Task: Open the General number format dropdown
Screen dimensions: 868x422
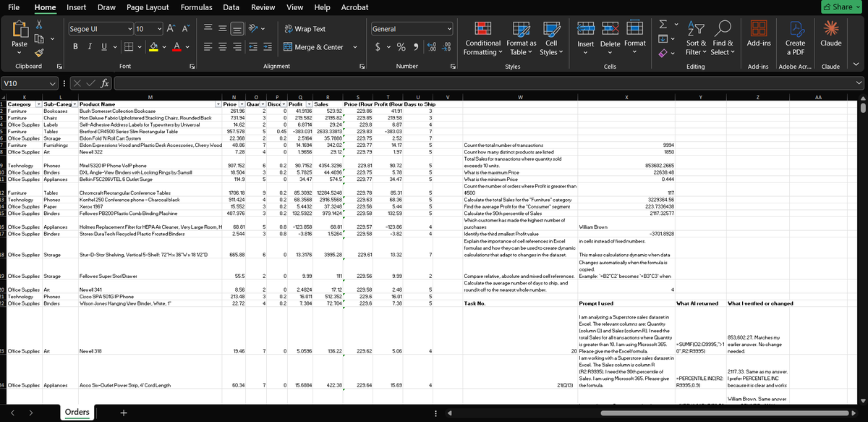Action: (x=449, y=29)
